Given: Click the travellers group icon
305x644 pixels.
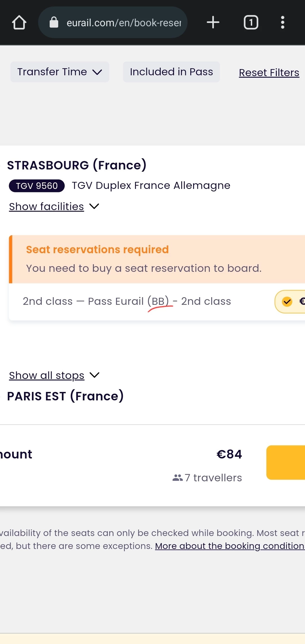Looking at the screenshot, I should click(177, 478).
